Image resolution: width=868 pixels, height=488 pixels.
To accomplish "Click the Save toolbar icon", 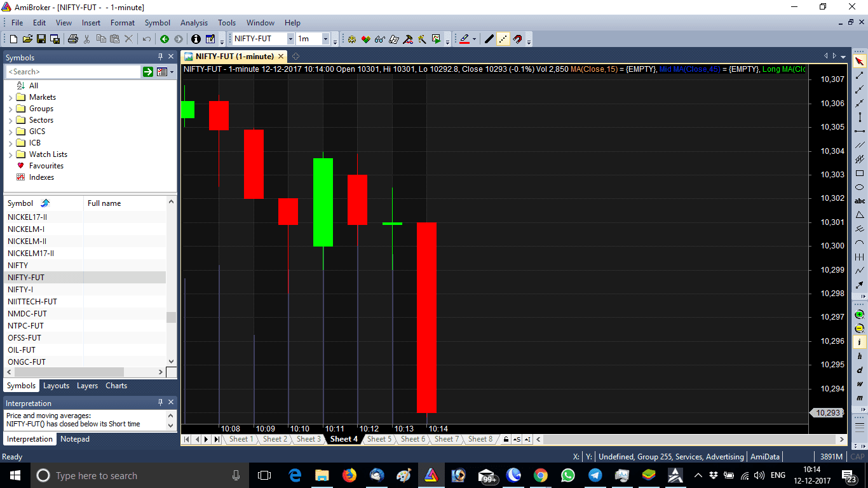I will coord(41,39).
